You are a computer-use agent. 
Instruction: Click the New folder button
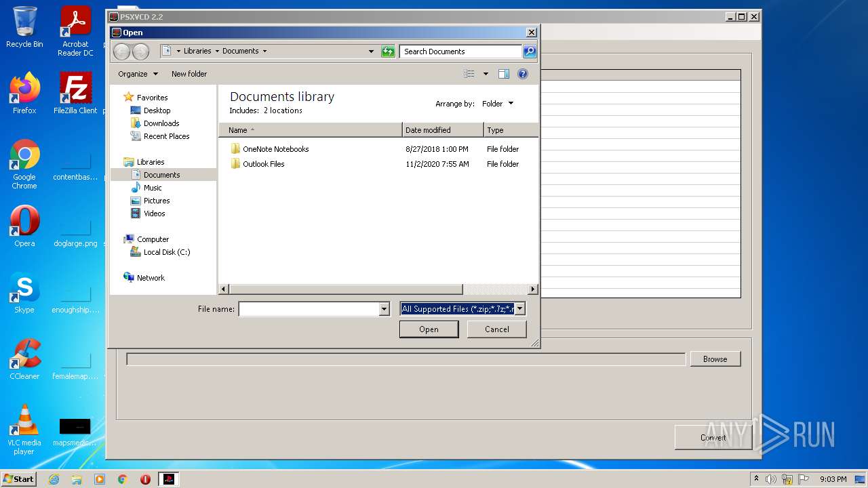(189, 74)
